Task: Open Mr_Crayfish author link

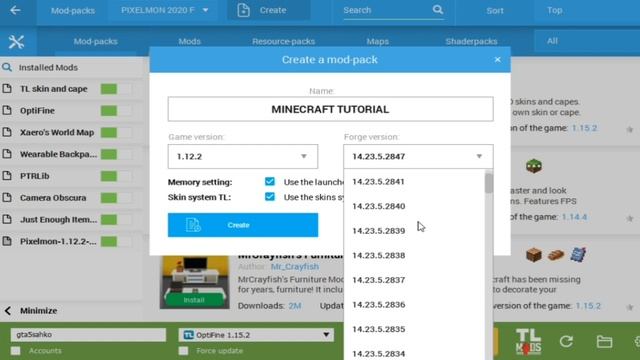Action: click(295, 267)
